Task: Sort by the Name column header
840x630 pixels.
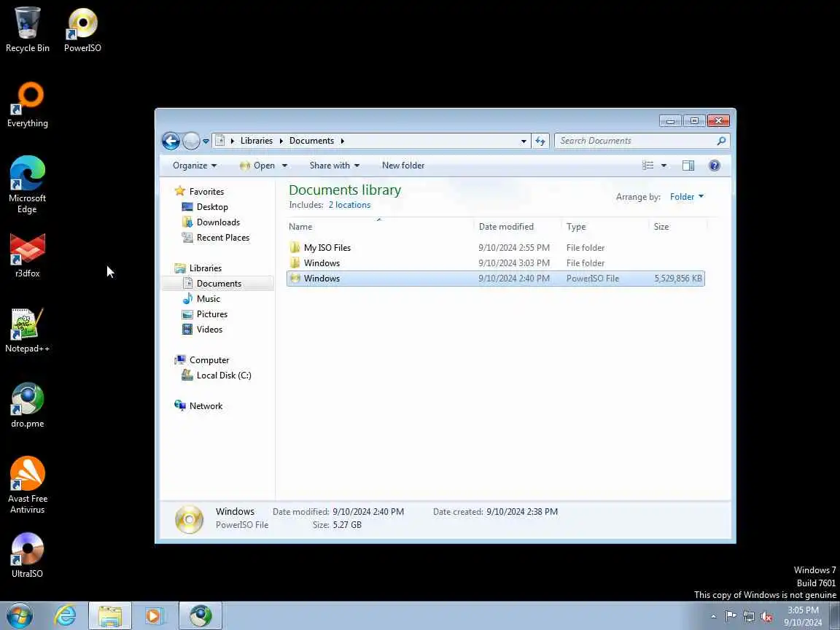Action: point(381,227)
